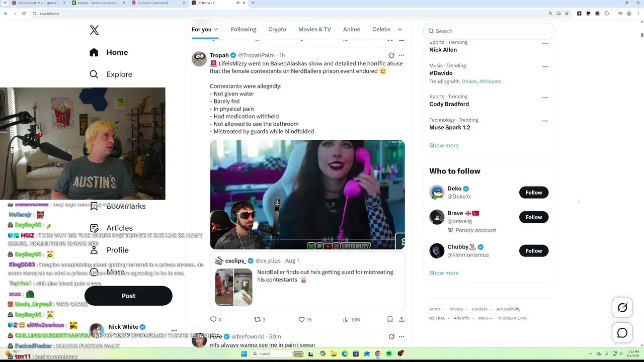Switch to the Movies & TV tab

click(314, 29)
